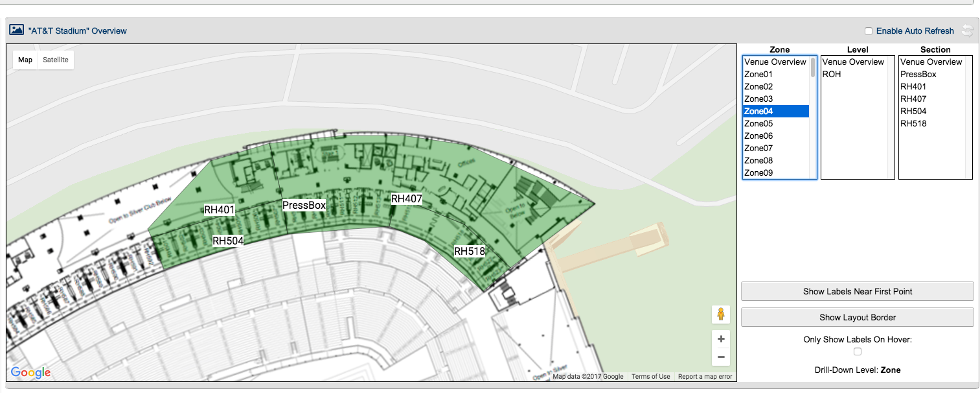The width and height of the screenshot is (980, 393).
Task: Select Zone05 in the Zone list
Action: click(758, 123)
